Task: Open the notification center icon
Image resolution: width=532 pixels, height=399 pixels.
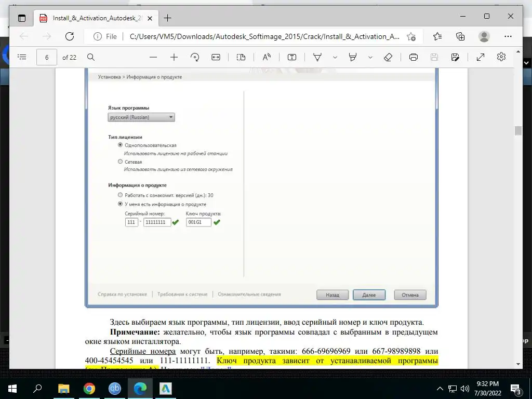Action: 515,389
